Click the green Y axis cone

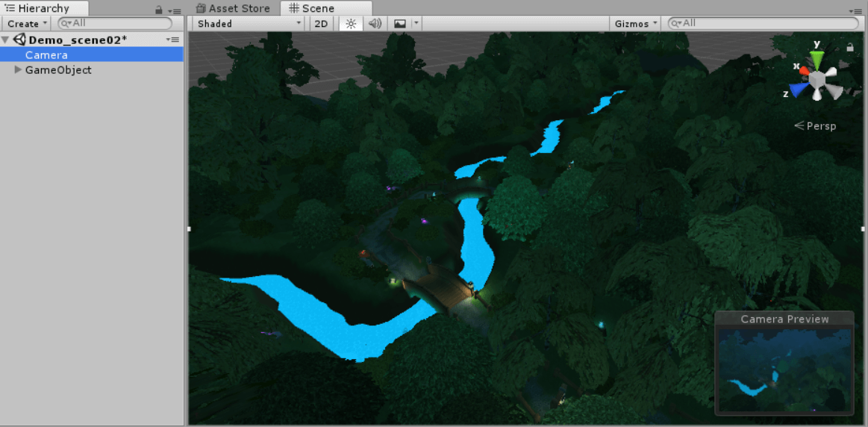pyautogui.click(x=817, y=59)
